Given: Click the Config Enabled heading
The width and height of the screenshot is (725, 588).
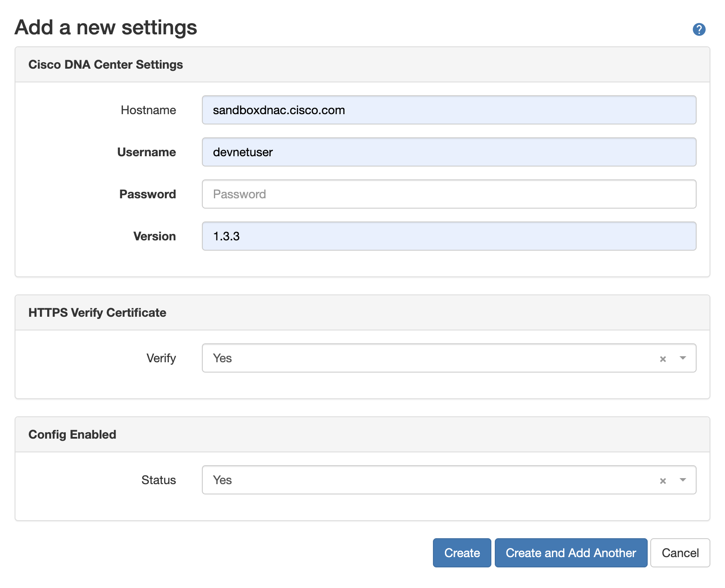Looking at the screenshot, I should [x=72, y=434].
